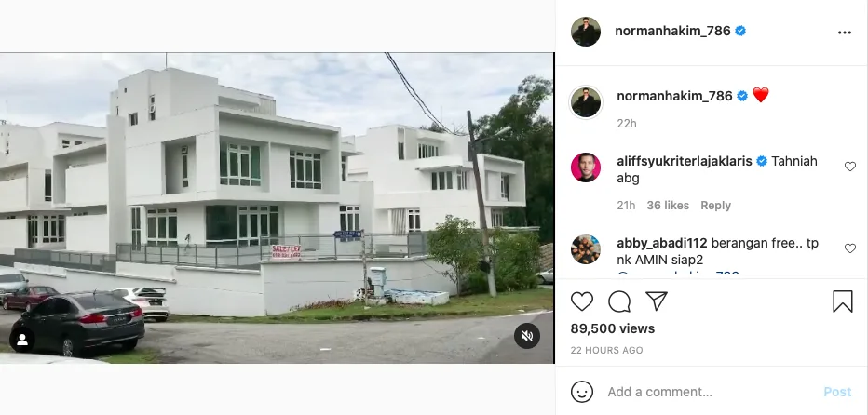Share post via paper plane icon
The width and height of the screenshot is (868, 415).
(656, 301)
